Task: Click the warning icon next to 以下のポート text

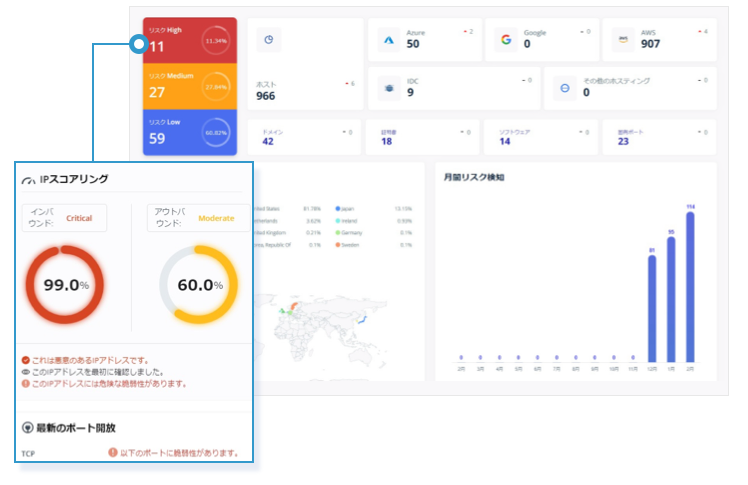Action: pyautogui.click(x=113, y=452)
